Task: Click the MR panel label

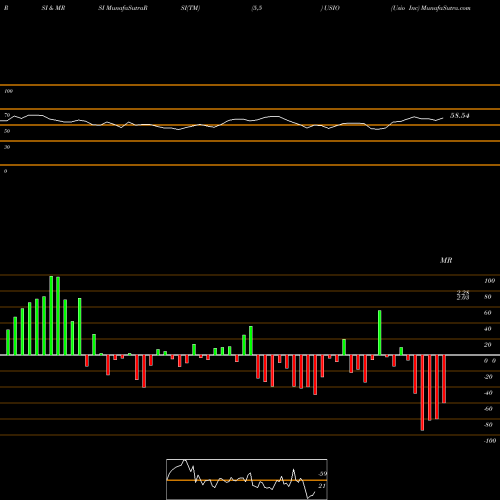Action: [x=446, y=260]
